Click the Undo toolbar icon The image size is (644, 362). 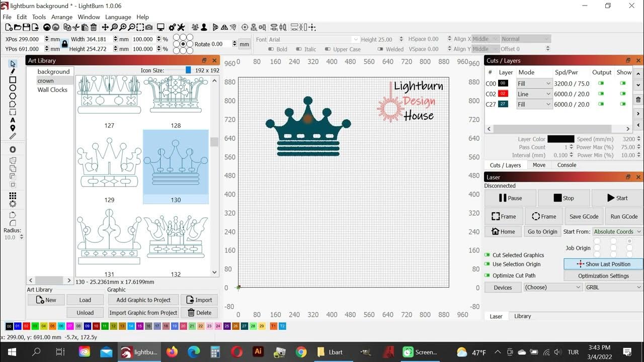47,27
